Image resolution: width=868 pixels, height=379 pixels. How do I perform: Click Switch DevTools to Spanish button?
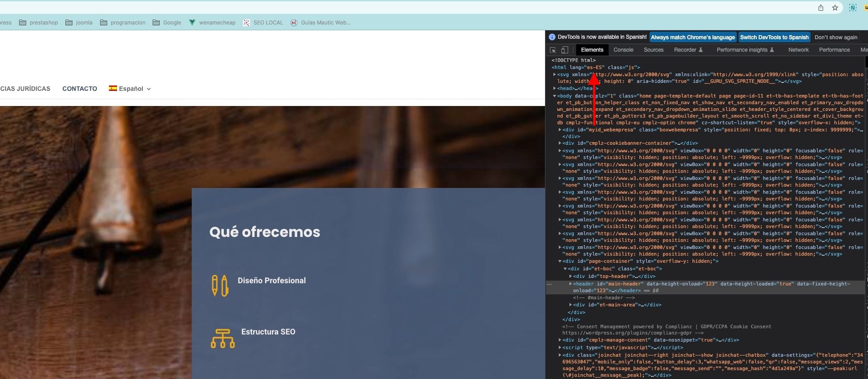pos(774,37)
